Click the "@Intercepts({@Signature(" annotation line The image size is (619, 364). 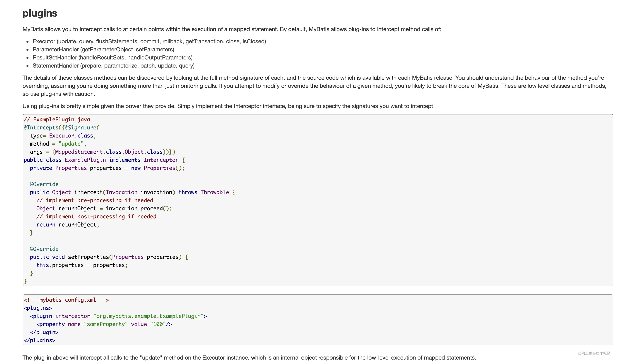(62, 127)
